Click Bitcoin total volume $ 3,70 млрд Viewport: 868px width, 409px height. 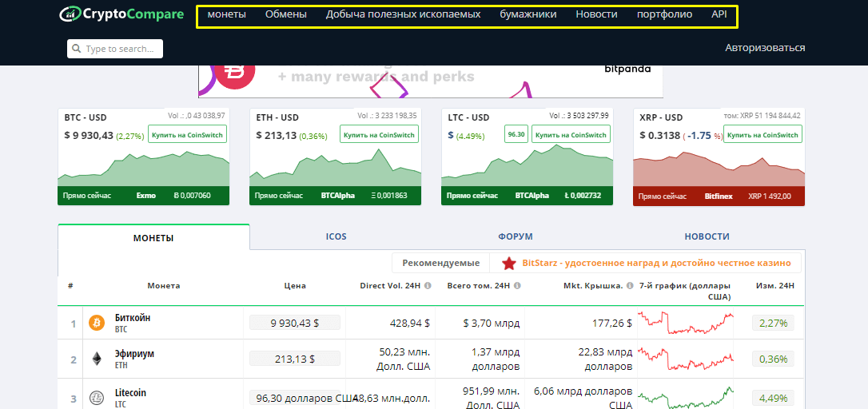click(491, 323)
